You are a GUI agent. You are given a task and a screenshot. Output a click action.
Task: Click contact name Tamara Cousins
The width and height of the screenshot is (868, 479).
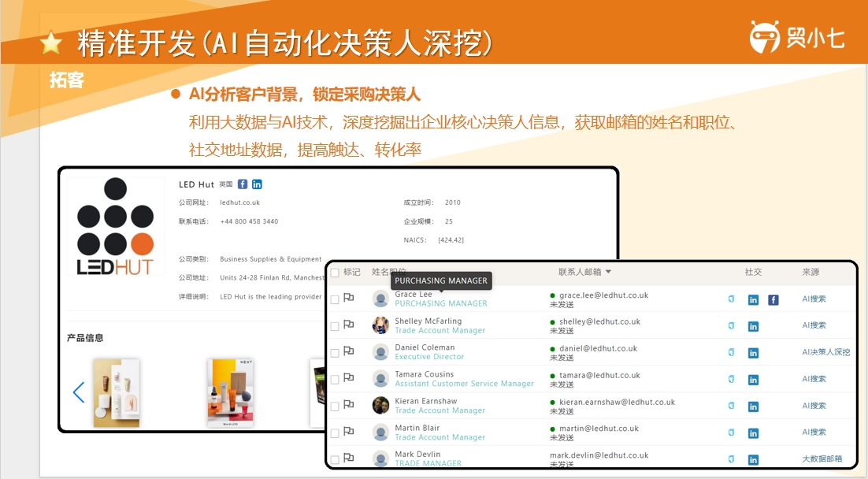tap(424, 374)
